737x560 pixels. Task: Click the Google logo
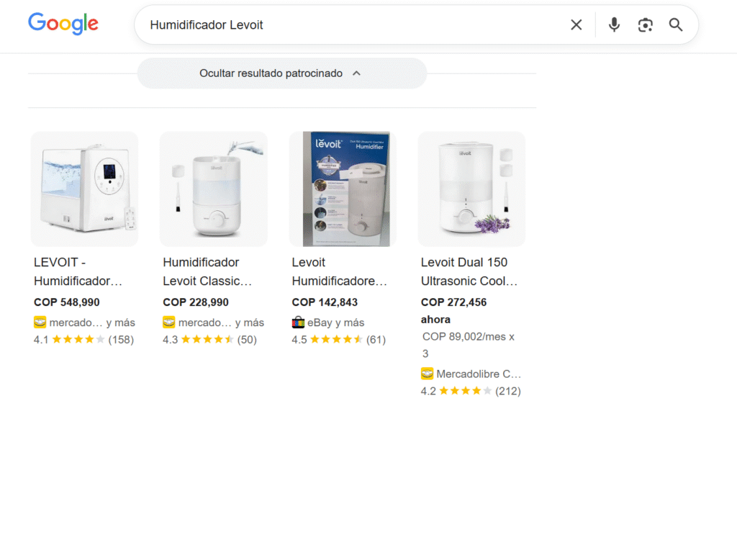click(63, 24)
